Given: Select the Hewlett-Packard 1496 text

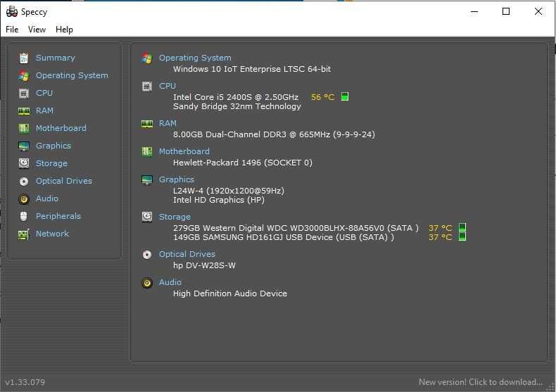Looking at the screenshot, I should pos(243,163).
